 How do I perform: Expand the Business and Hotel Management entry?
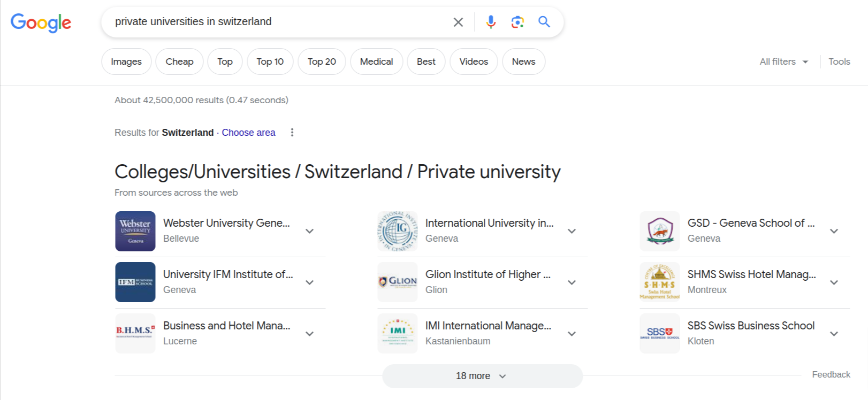coord(309,334)
